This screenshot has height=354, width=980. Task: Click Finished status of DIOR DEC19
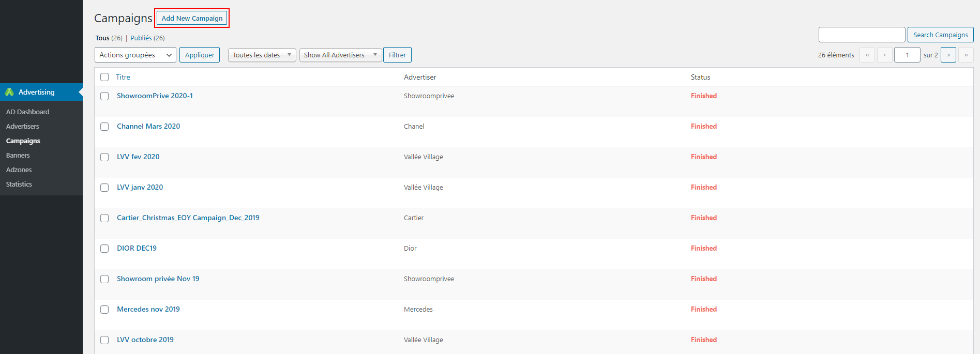click(x=704, y=248)
